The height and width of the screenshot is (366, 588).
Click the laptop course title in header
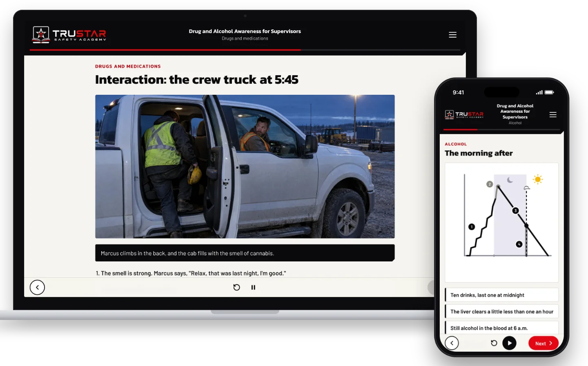245,31
